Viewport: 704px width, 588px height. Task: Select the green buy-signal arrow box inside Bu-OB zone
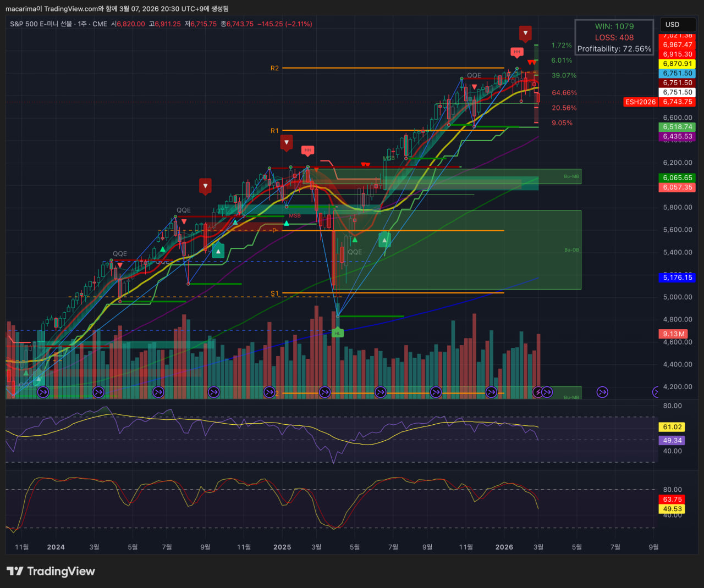point(384,240)
